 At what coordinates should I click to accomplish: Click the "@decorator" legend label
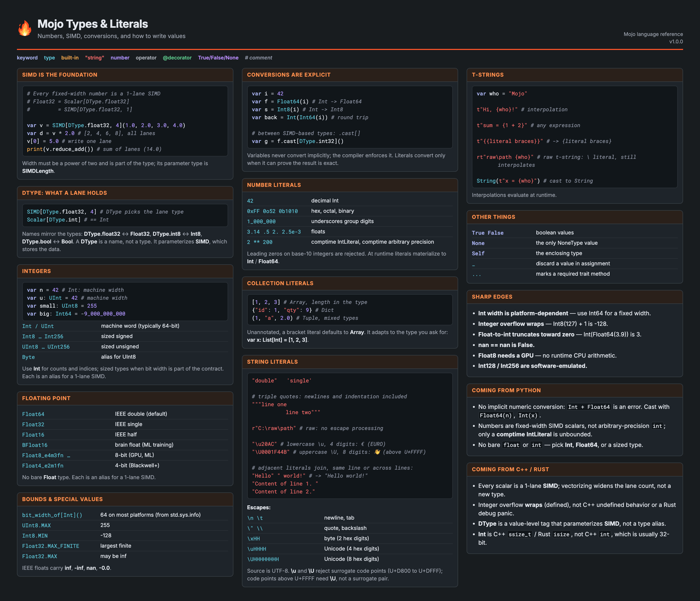(x=177, y=58)
